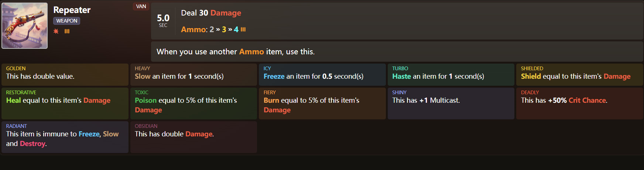Choose the Restorative enchantment card
The height and width of the screenshot is (170, 644).
(65, 103)
